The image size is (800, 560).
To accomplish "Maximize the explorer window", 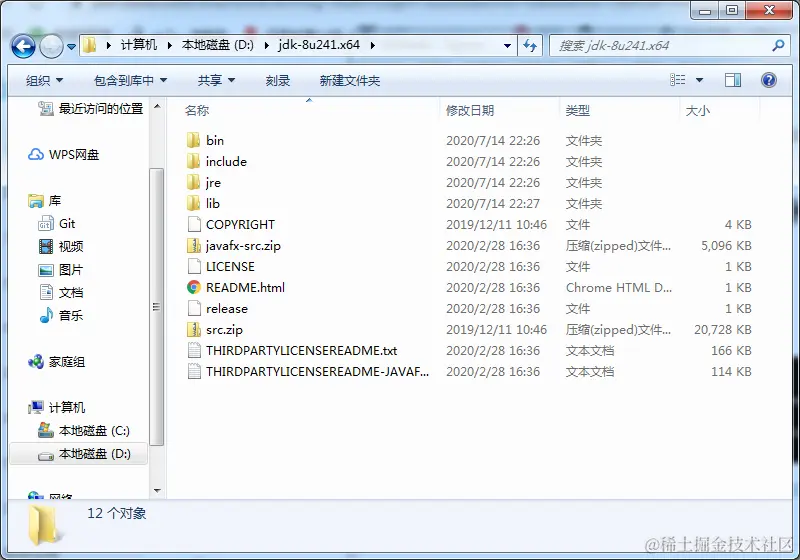I will (x=732, y=10).
